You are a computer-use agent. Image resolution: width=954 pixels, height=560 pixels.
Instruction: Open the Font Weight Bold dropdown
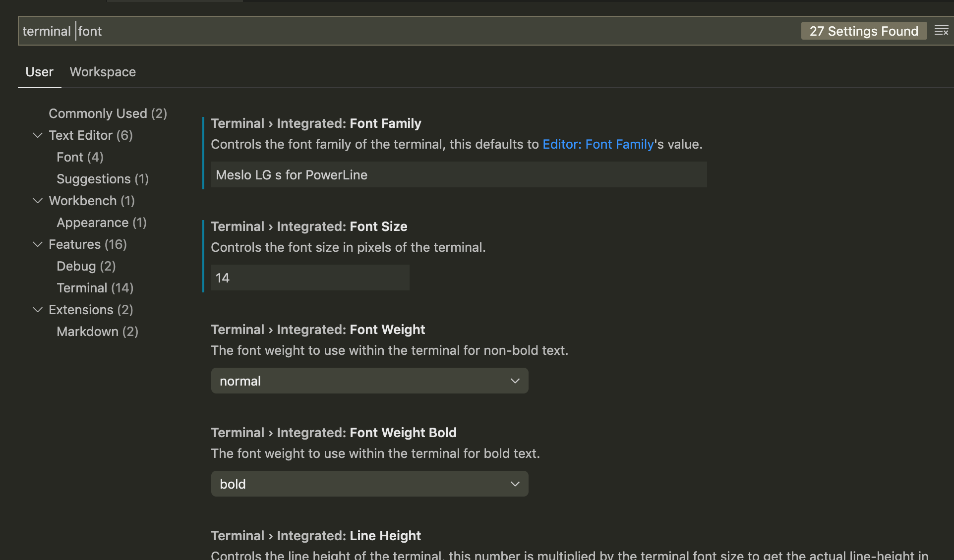[x=369, y=484]
